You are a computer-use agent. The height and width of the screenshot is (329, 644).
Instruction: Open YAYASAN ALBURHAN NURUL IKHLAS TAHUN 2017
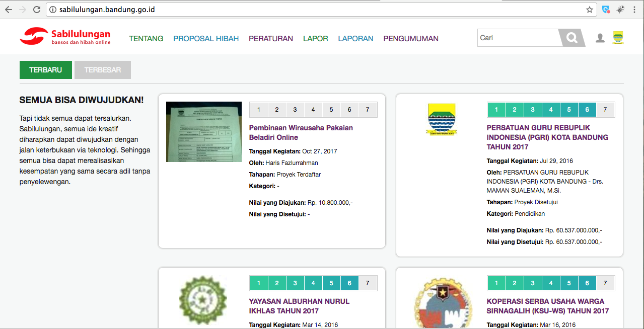pyautogui.click(x=299, y=306)
